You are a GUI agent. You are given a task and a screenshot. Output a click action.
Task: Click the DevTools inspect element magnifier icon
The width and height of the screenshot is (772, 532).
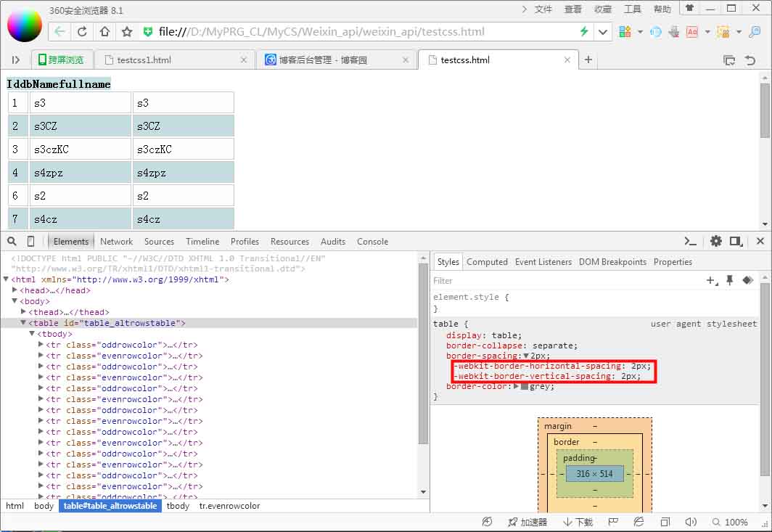(x=12, y=242)
